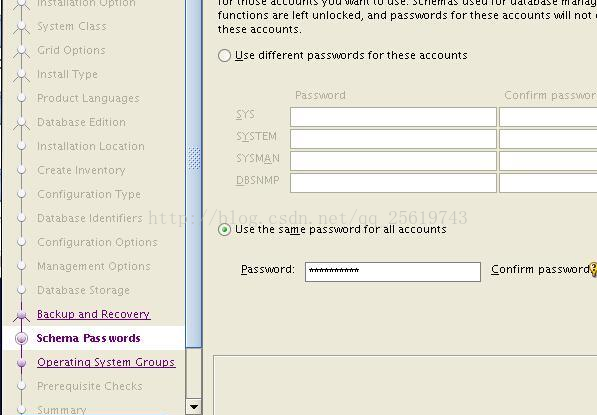This screenshot has width=597, height=415.
Task: Open the Operating System Groups step
Action: tap(106, 362)
